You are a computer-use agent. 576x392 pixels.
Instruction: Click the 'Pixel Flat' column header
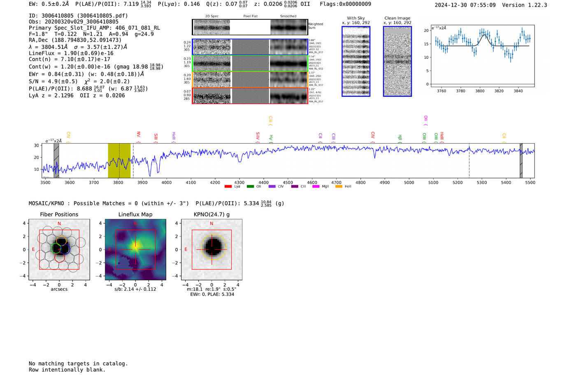pyautogui.click(x=250, y=16)
